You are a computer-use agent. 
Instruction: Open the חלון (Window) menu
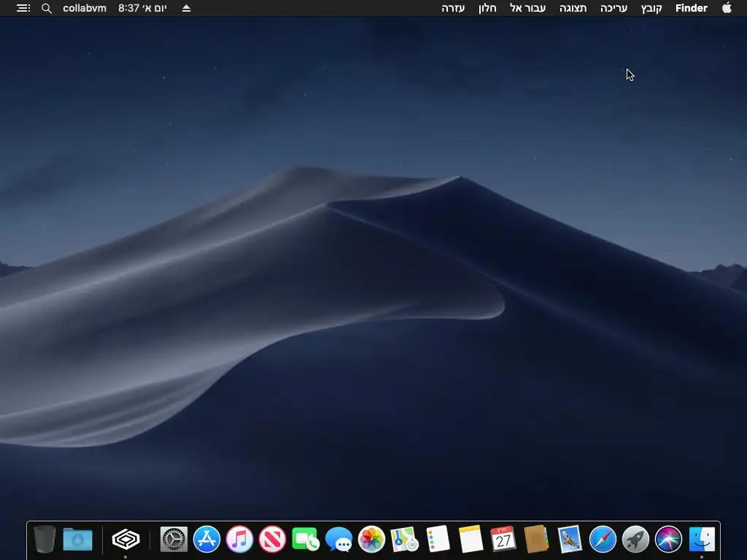(487, 8)
